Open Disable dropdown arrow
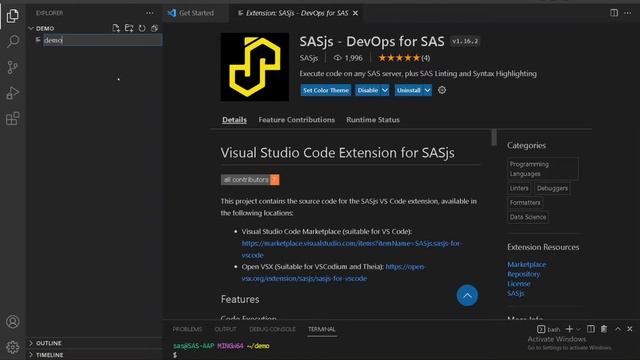Image resolution: width=640 pixels, height=360 pixels. pos(385,90)
